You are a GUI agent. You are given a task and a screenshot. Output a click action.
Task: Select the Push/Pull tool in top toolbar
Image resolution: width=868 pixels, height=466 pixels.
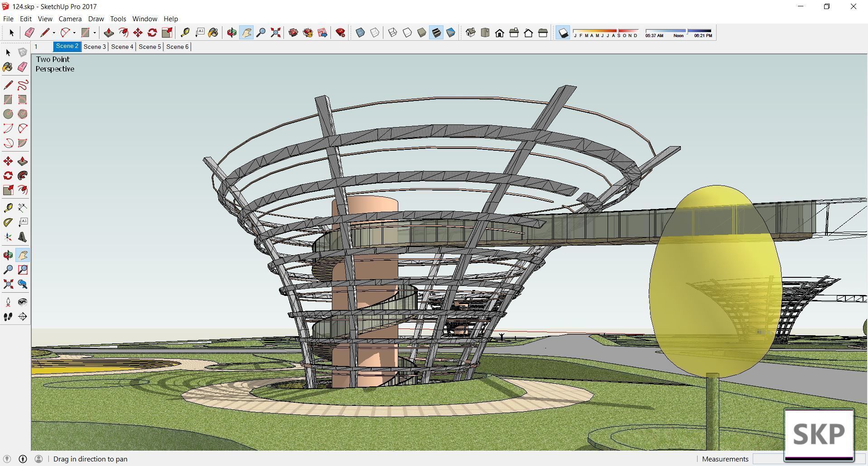[x=108, y=33]
